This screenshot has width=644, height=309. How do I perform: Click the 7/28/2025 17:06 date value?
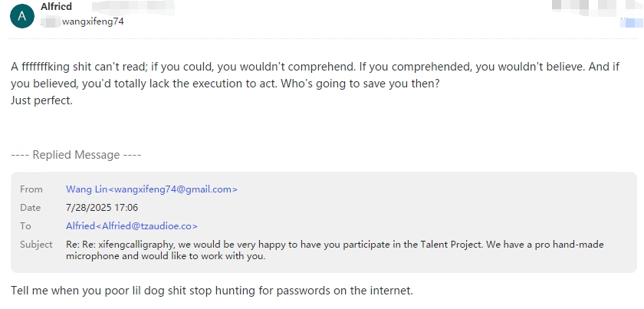(102, 208)
